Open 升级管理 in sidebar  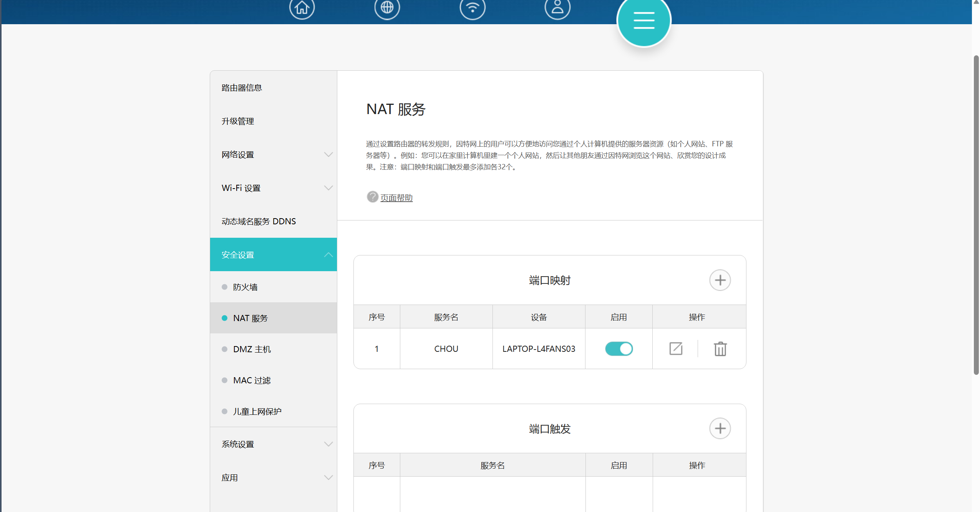click(x=273, y=121)
